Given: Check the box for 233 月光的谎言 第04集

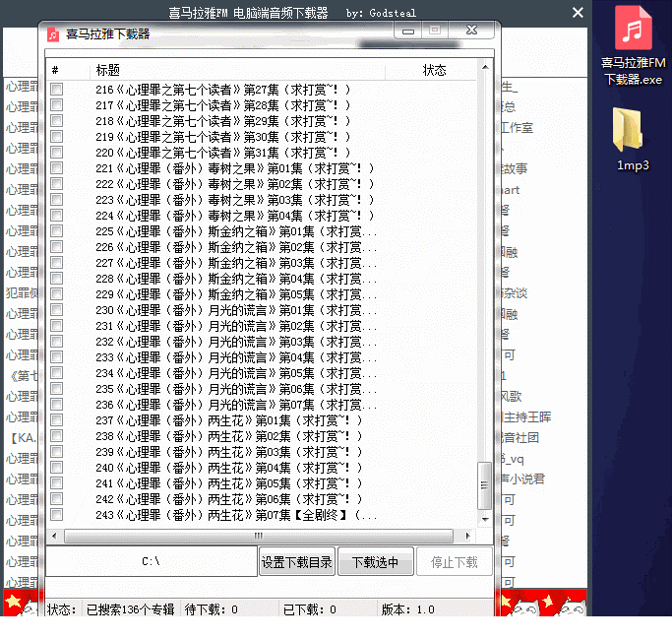Looking at the screenshot, I should 56,357.
